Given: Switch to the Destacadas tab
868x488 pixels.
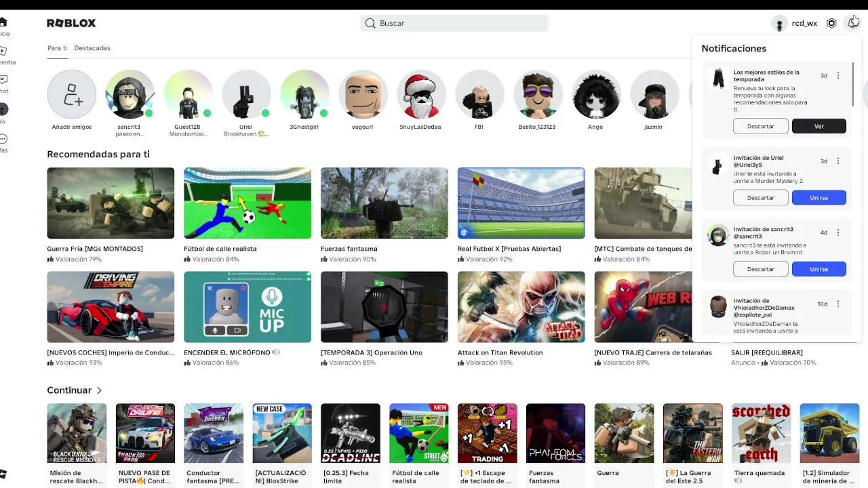Looking at the screenshot, I should pyautogui.click(x=92, y=48).
